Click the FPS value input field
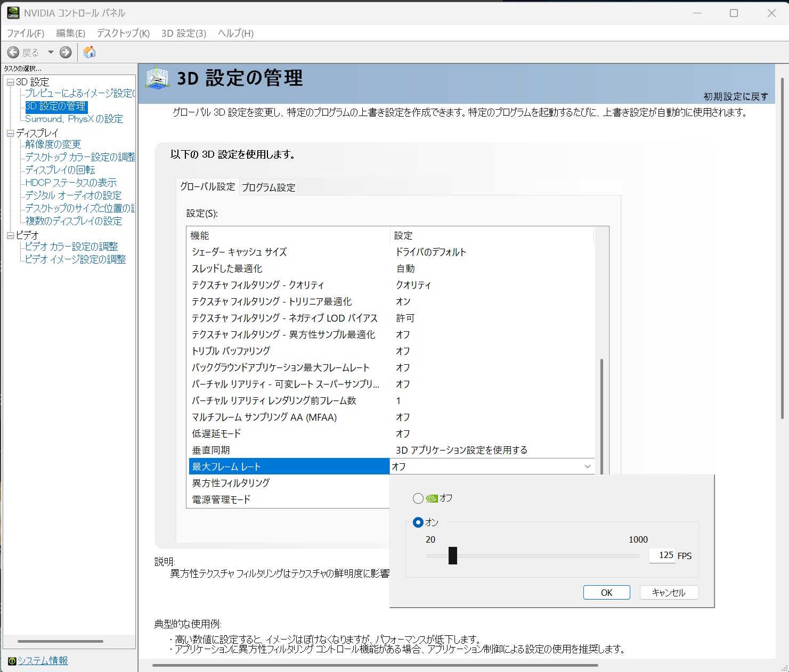This screenshot has width=789, height=672. click(x=662, y=555)
